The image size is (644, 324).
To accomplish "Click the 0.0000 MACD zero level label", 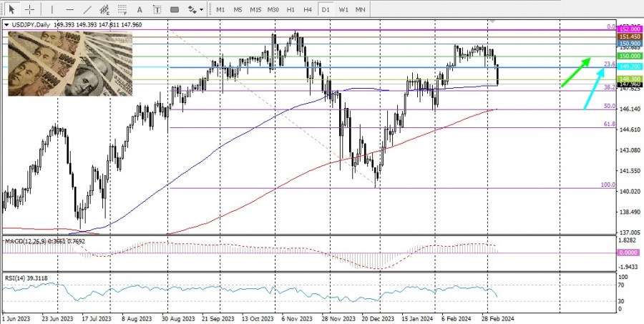I will [629, 252].
